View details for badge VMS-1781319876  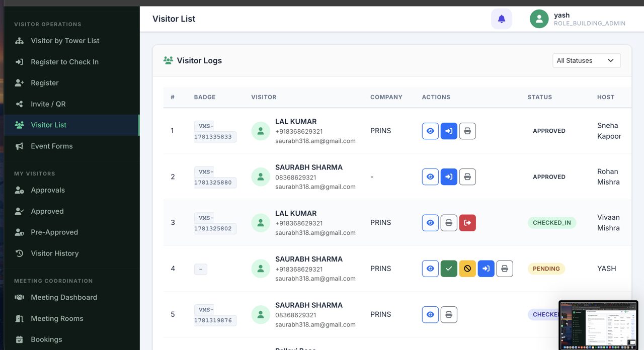(430, 315)
